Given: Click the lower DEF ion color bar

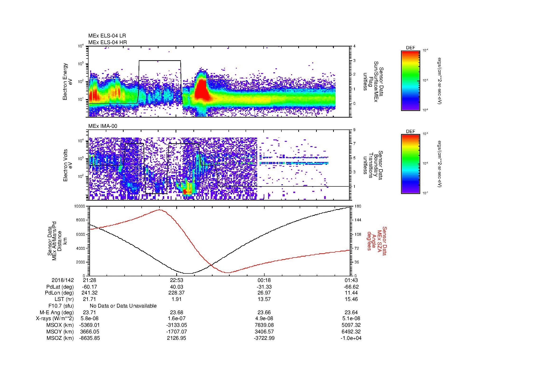Looking at the screenshot, I should 410,164.
